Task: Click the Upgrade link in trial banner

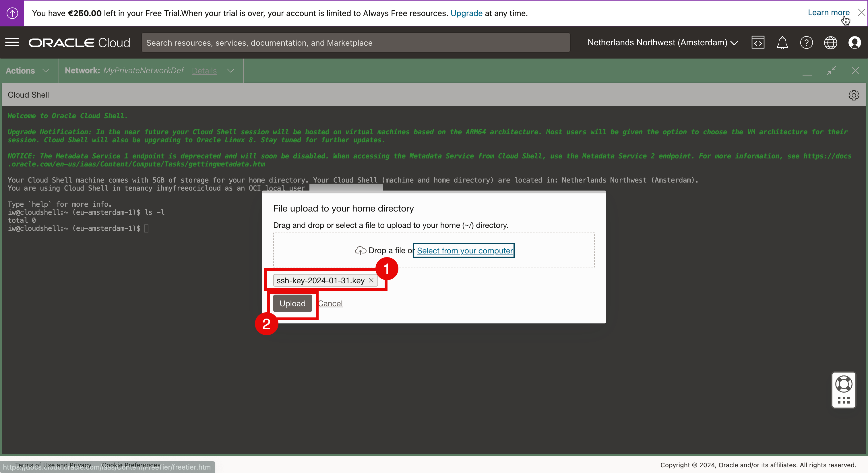Action: point(466,13)
